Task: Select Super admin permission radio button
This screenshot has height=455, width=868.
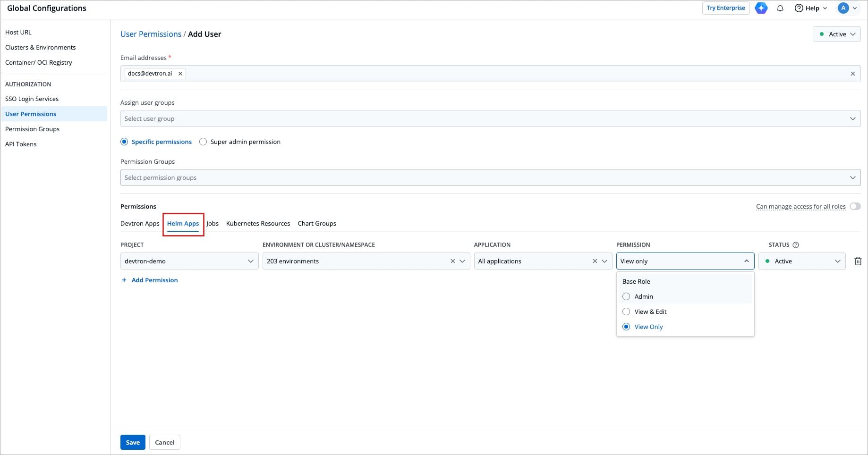Action: (x=203, y=142)
